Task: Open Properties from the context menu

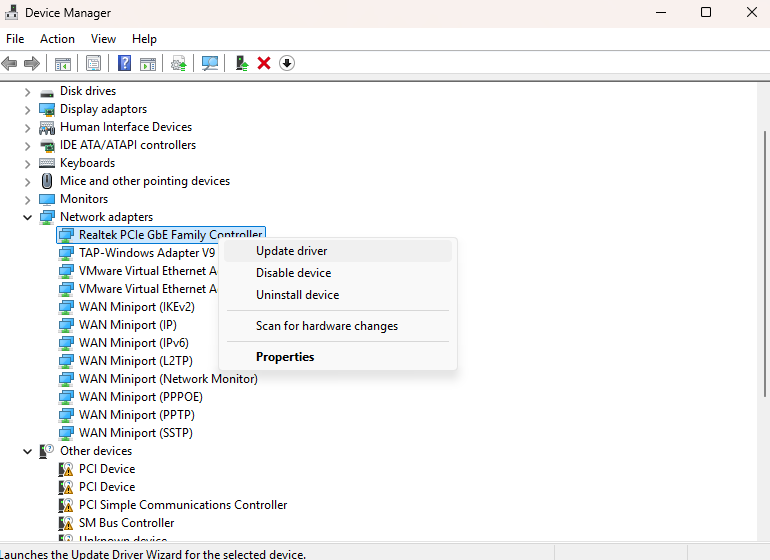Action: [x=285, y=357]
